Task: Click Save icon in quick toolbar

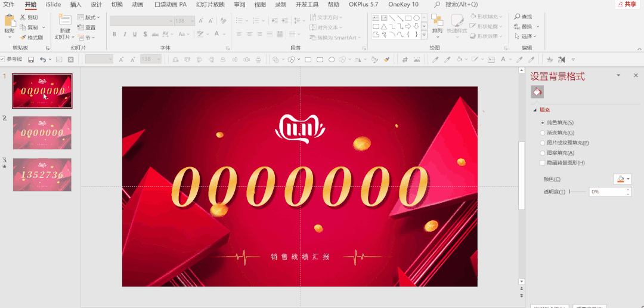Action: [x=31, y=60]
